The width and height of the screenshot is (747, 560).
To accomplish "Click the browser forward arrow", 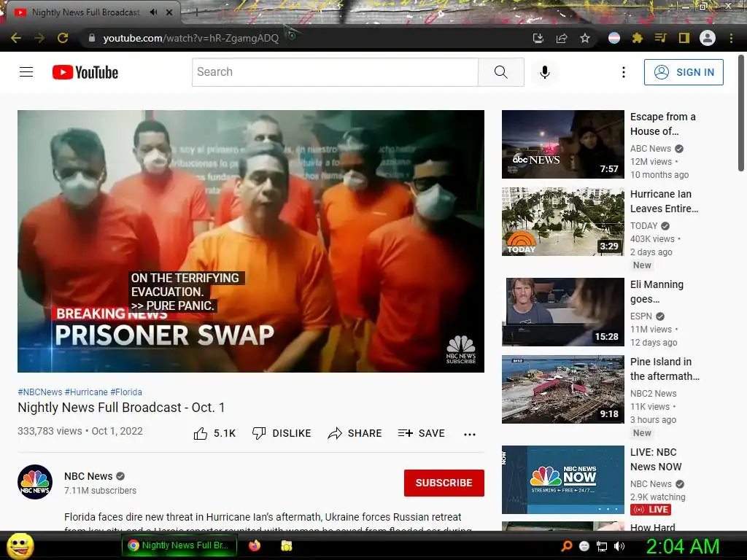I will pos(39,38).
